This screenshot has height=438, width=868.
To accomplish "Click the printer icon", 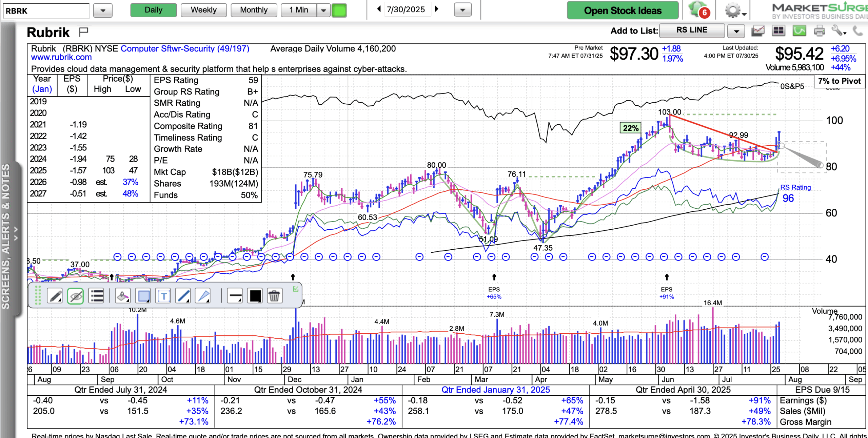I will 819,31.
